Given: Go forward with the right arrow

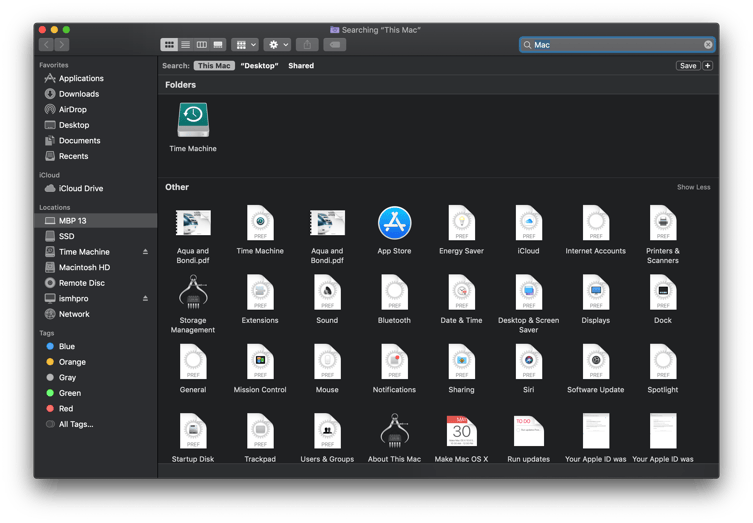Looking at the screenshot, I should (62, 45).
